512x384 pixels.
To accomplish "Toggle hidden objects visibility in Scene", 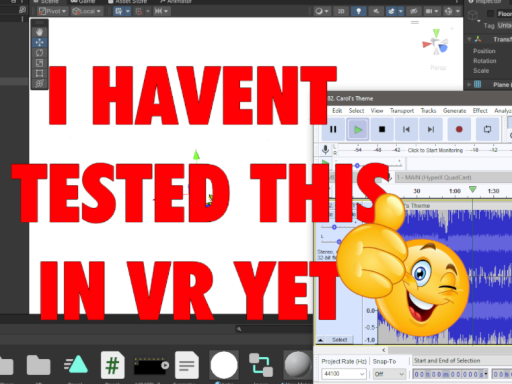I will [414, 11].
